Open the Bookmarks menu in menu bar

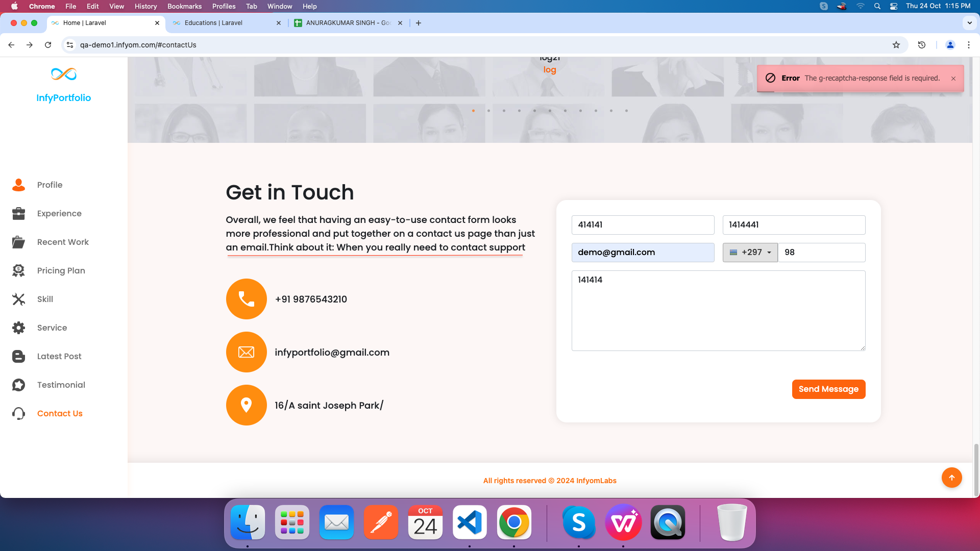[184, 6]
